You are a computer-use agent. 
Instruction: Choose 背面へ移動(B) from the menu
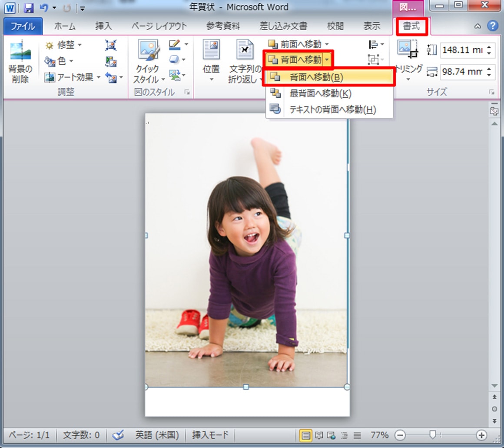[329, 77]
